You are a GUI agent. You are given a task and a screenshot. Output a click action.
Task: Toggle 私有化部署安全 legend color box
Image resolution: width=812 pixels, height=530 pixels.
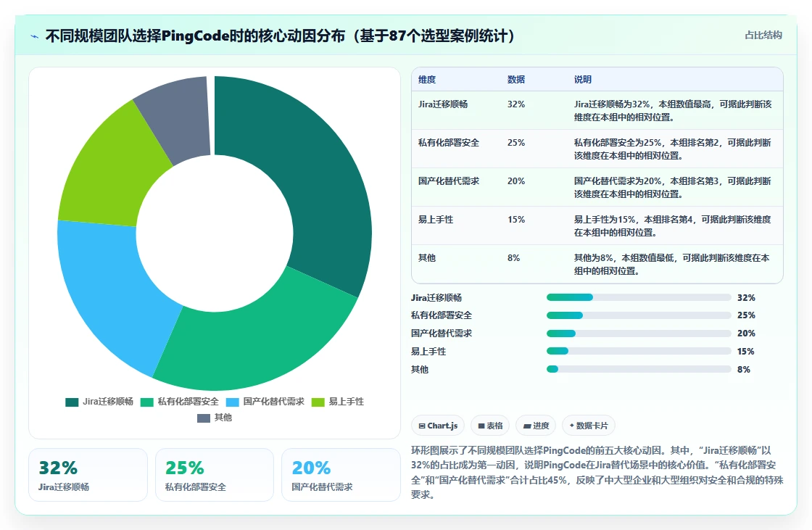(x=147, y=402)
